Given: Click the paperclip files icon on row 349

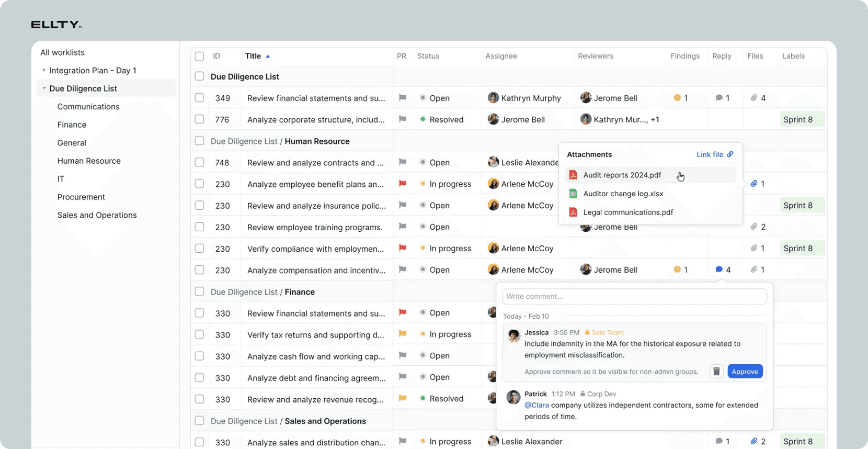Looking at the screenshot, I should pyautogui.click(x=754, y=98).
